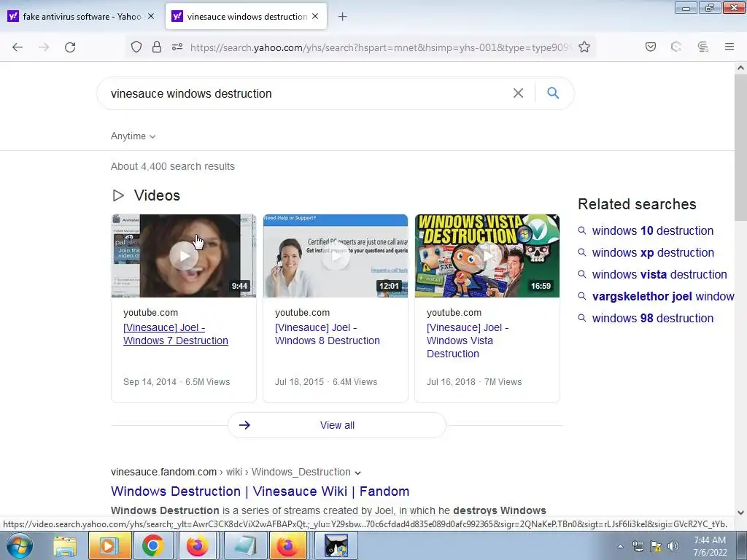747x560 pixels.
Task: Submit search with magnifier button
Action: (x=553, y=93)
